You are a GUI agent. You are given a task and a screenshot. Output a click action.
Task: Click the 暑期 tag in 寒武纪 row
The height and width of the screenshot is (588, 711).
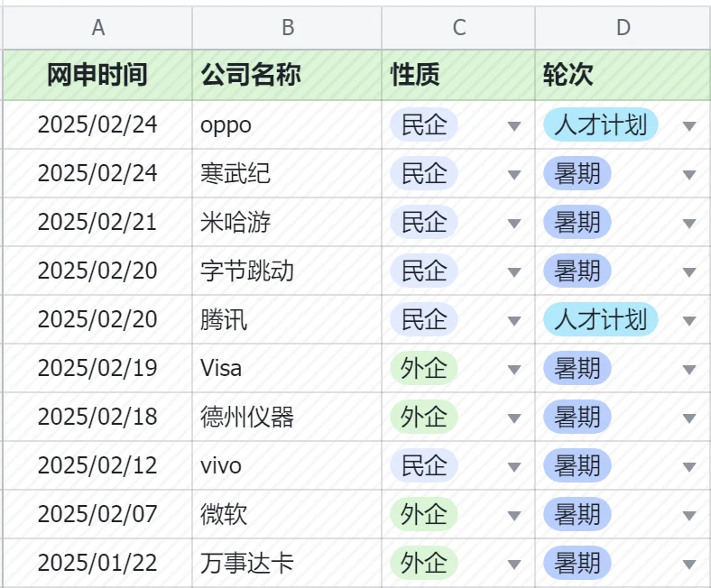(577, 173)
